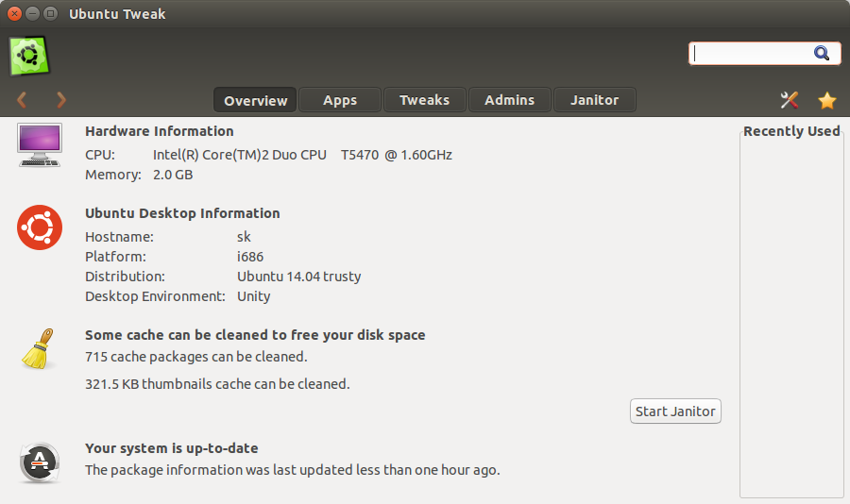Screen dimensions: 850x504
Task: Open the Apps tab
Action: tap(340, 100)
